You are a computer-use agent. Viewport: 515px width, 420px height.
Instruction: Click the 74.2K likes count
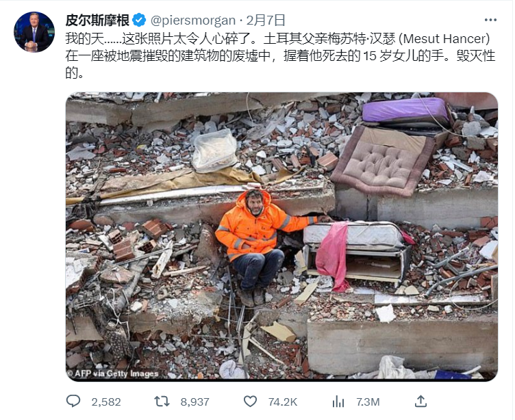pyautogui.click(x=283, y=402)
